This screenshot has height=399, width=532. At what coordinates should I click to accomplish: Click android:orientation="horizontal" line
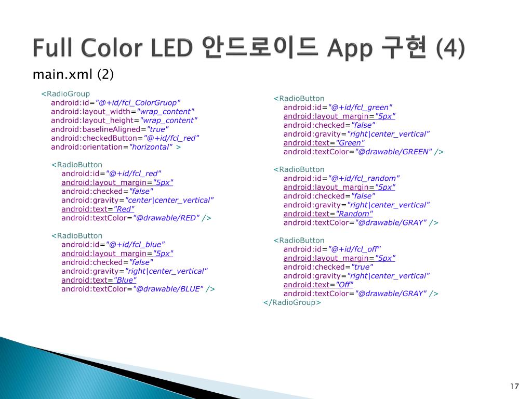point(116,147)
